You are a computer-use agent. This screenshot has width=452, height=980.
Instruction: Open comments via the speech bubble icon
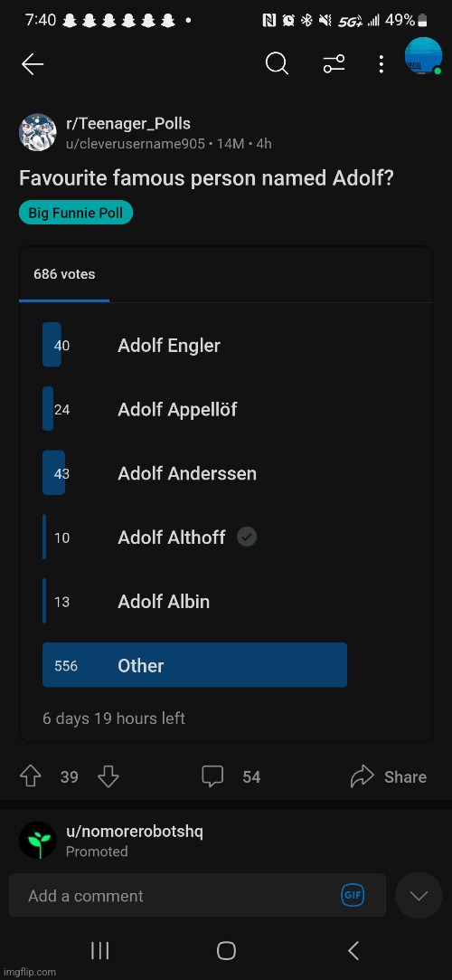[x=212, y=777]
